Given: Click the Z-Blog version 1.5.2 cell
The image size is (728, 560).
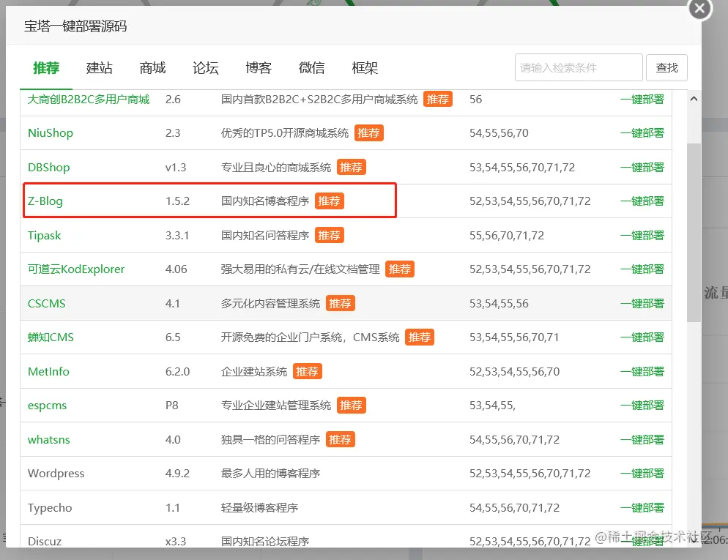Looking at the screenshot, I should tap(177, 201).
